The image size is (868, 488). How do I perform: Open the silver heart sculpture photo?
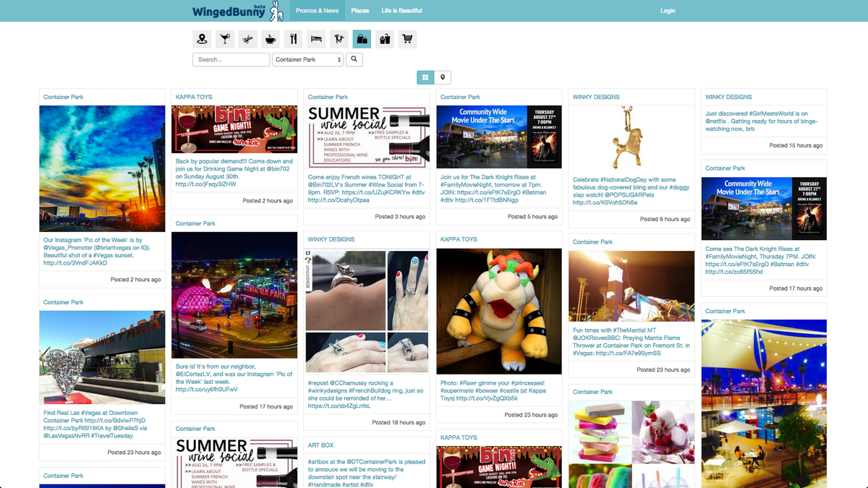click(x=102, y=359)
